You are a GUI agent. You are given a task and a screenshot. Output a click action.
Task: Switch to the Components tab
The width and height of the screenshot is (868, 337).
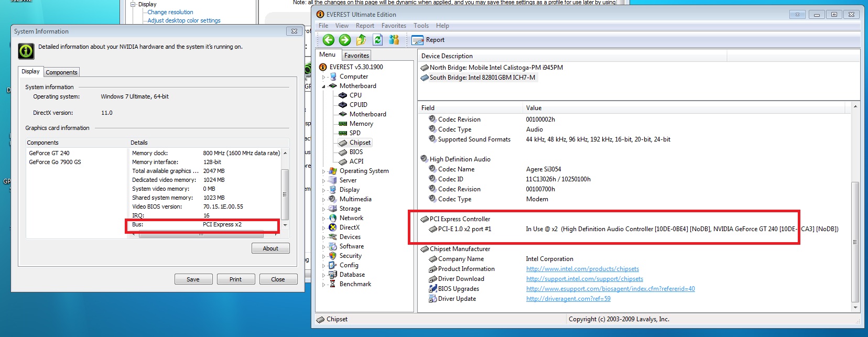[61, 72]
